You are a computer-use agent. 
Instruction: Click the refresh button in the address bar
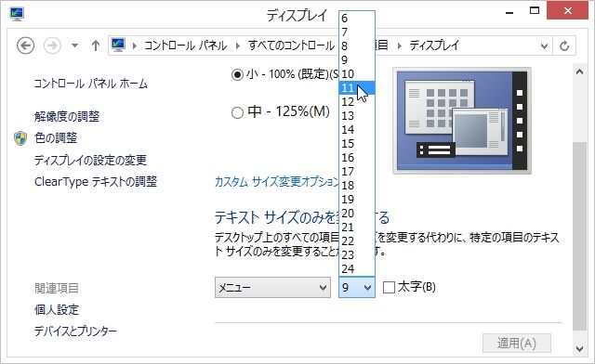[x=564, y=45]
